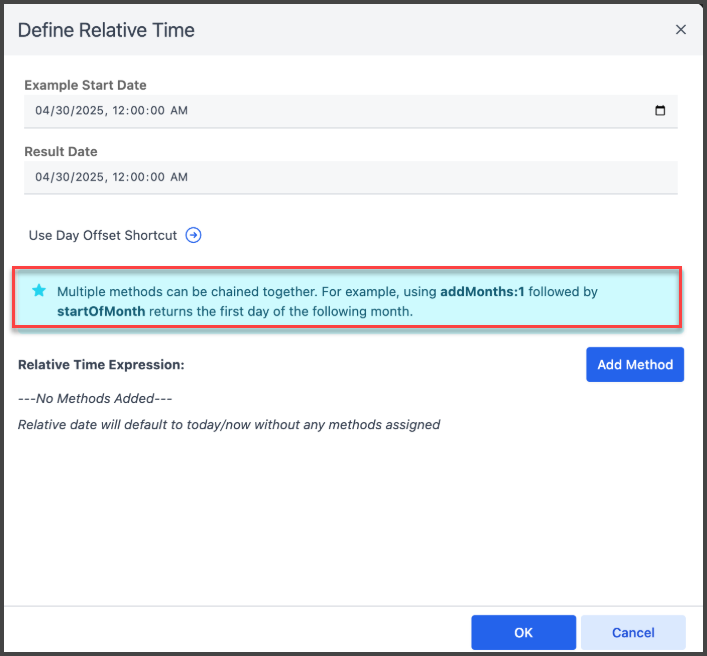Open the calendar picker for Example Start Date

tap(660, 111)
